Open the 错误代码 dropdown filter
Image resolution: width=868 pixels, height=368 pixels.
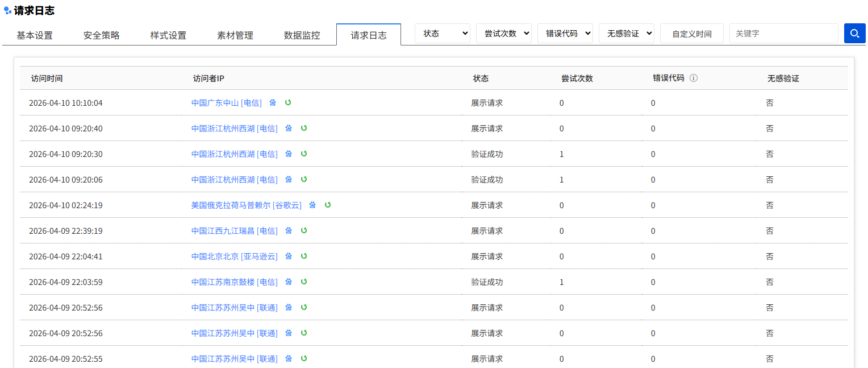click(565, 34)
